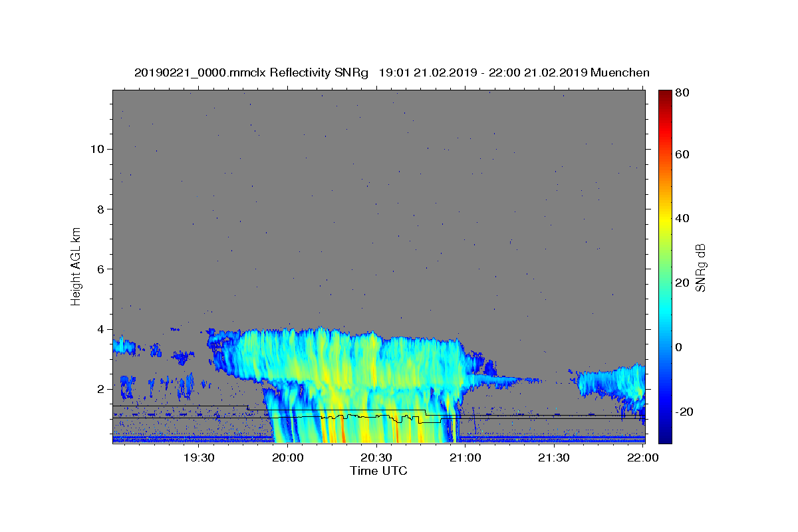Viewport: 798px width, 532px height.
Task: Click the height tick label 2
Action: [100, 389]
